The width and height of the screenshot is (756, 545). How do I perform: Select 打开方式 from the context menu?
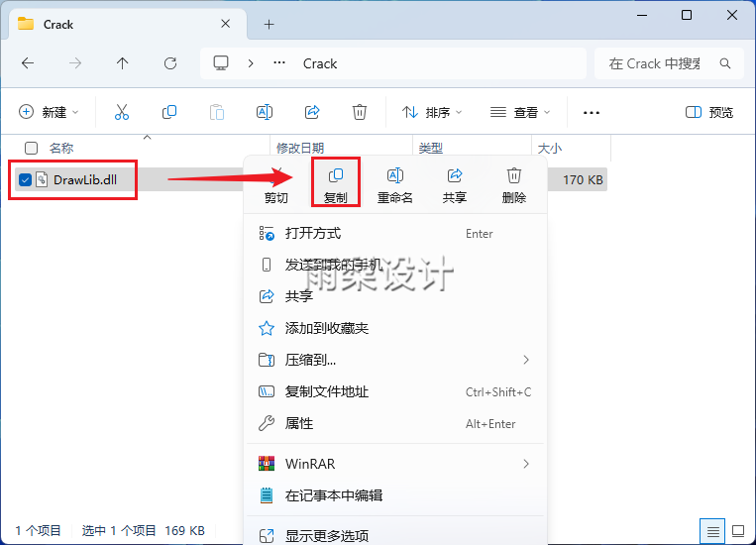pyautogui.click(x=395, y=234)
